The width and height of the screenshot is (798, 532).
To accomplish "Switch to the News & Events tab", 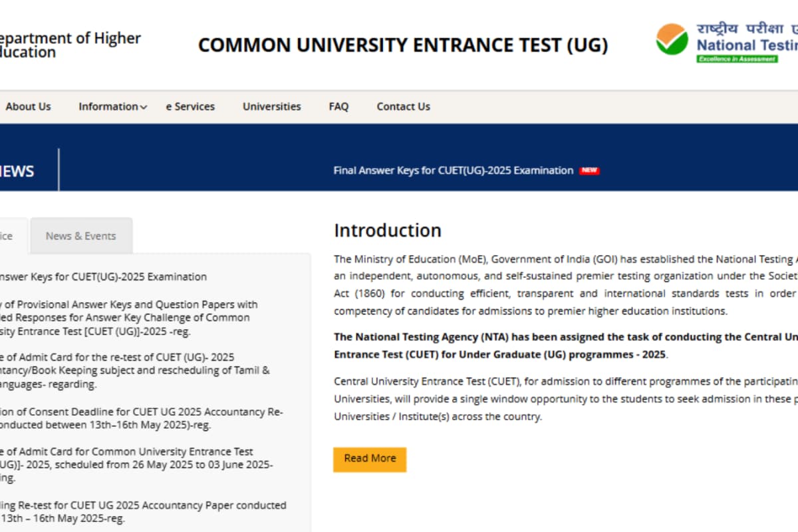I will tap(81, 236).
